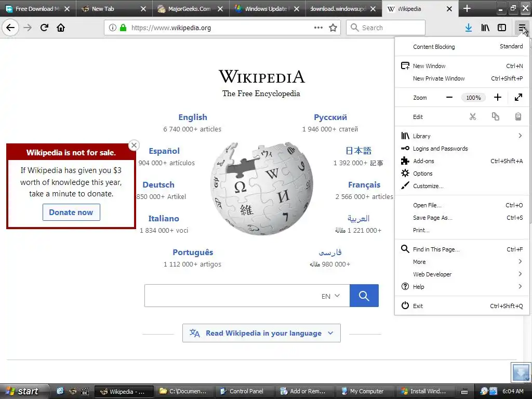
Task: Click the Copy icon in Edit row
Action: pos(495,117)
